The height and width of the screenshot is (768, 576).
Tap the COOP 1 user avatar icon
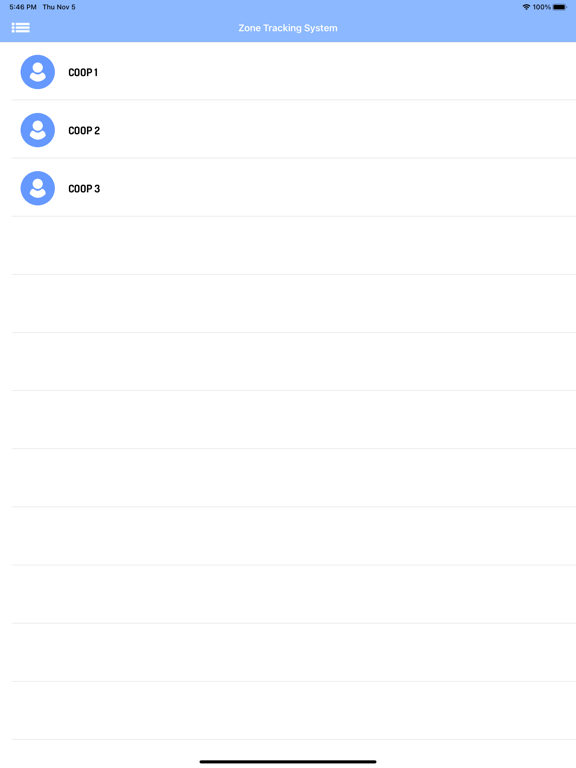38,72
